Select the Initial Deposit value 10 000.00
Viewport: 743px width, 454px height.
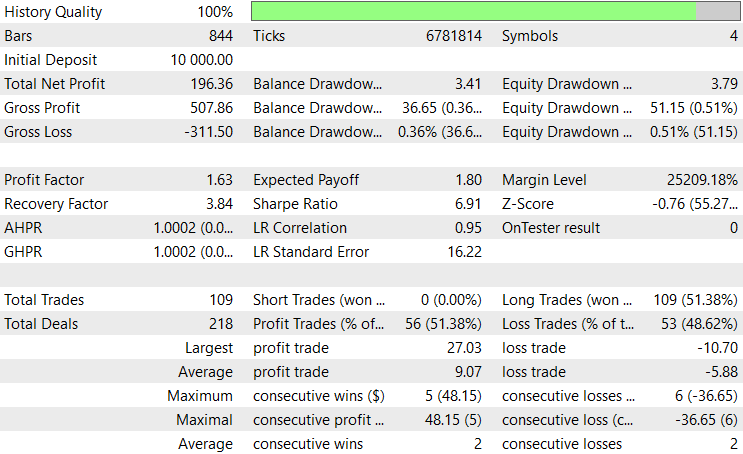[202, 60]
